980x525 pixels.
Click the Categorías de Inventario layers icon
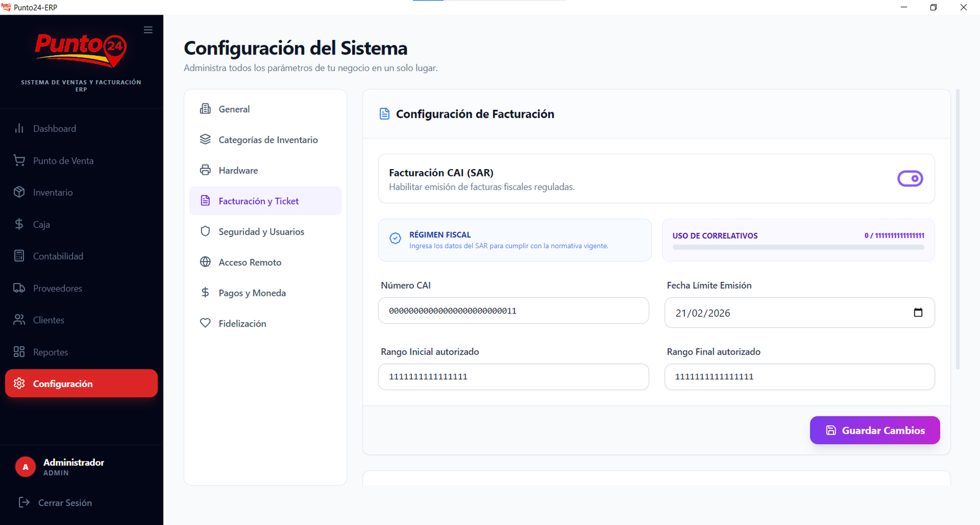click(205, 140)
